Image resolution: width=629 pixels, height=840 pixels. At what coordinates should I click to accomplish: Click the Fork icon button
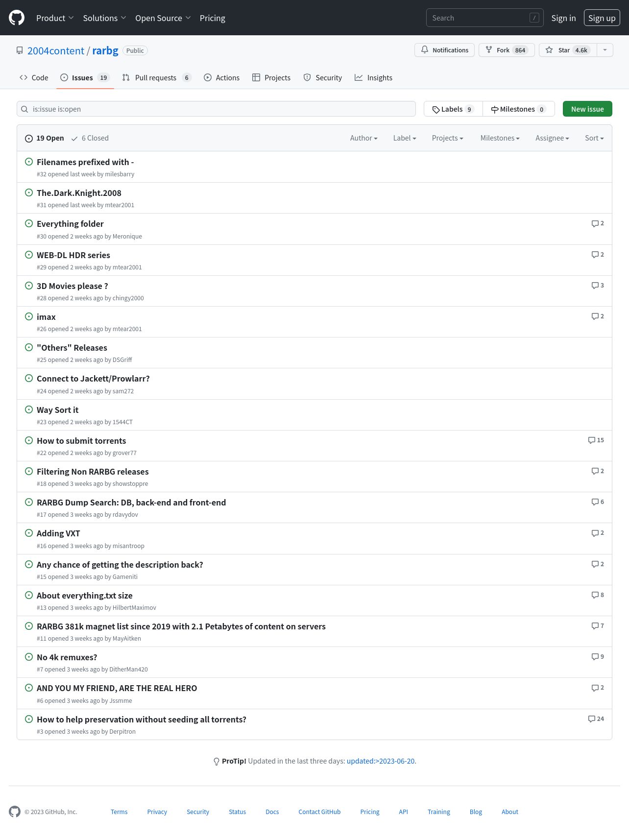click(x=488, y=50)
